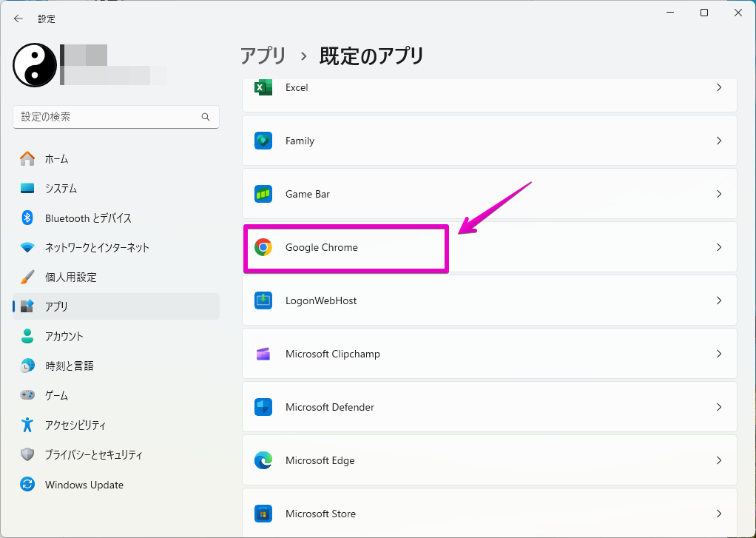Open the Microsoft Edge text label
The height and width of the screenshot is (538, 756).
click(x=320, y=461)
